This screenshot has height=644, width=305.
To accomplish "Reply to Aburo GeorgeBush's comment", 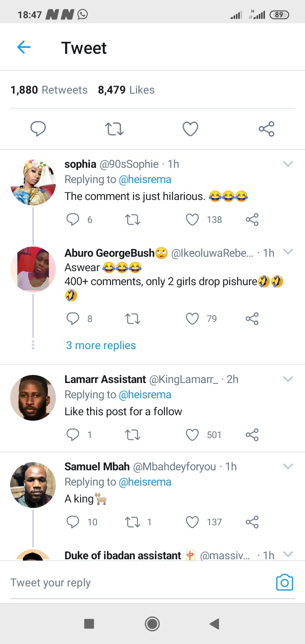I will pyautogui.click(x=73, y=319).
